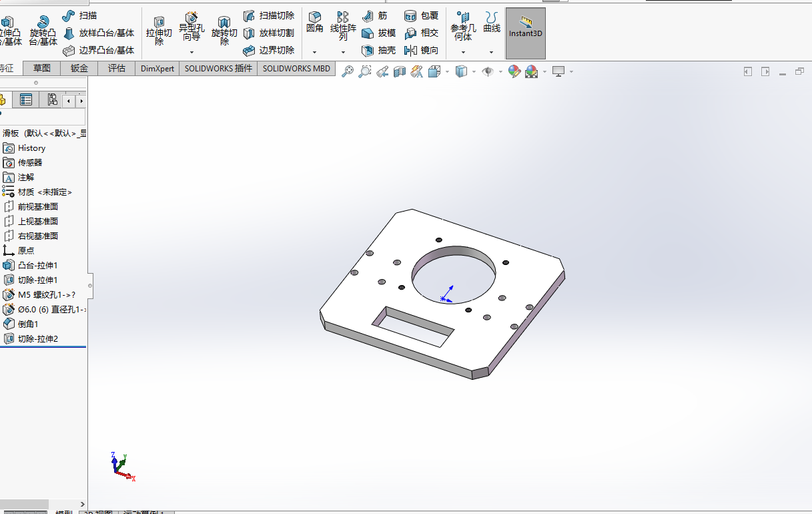Click Zoom to Area icon
Viewport: 812px width, 514px height.
[x=365, y=71]
